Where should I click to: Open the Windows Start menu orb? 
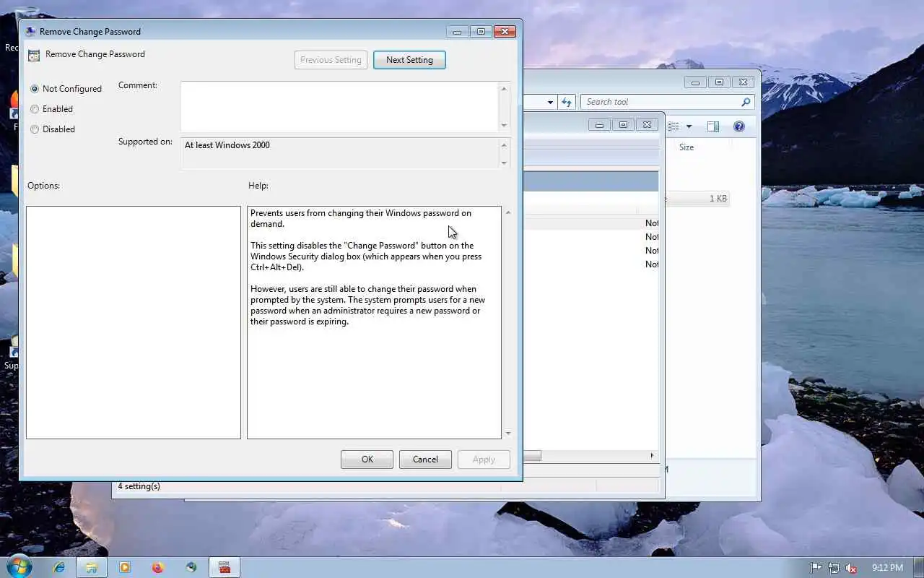click(x=19, y=566)
